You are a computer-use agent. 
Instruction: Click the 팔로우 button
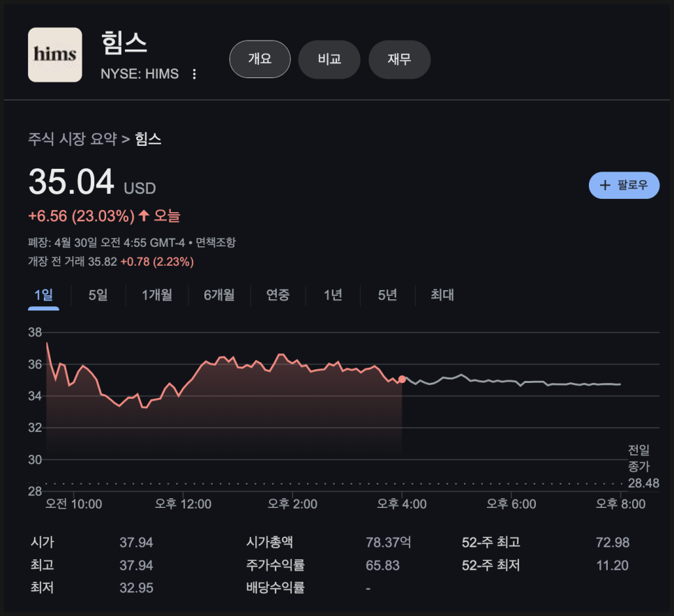tap(624, 185)
